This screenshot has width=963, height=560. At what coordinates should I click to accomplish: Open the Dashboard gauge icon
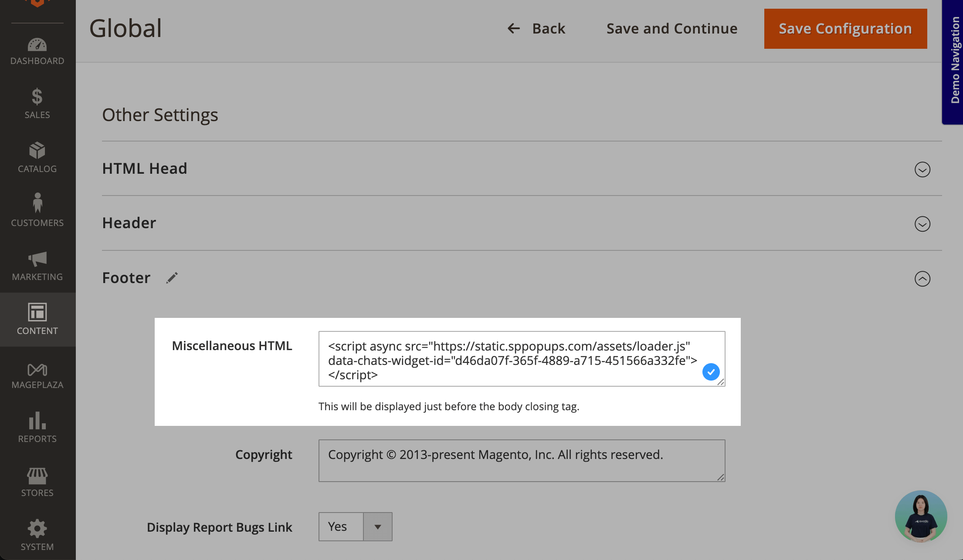pos(37,45)
